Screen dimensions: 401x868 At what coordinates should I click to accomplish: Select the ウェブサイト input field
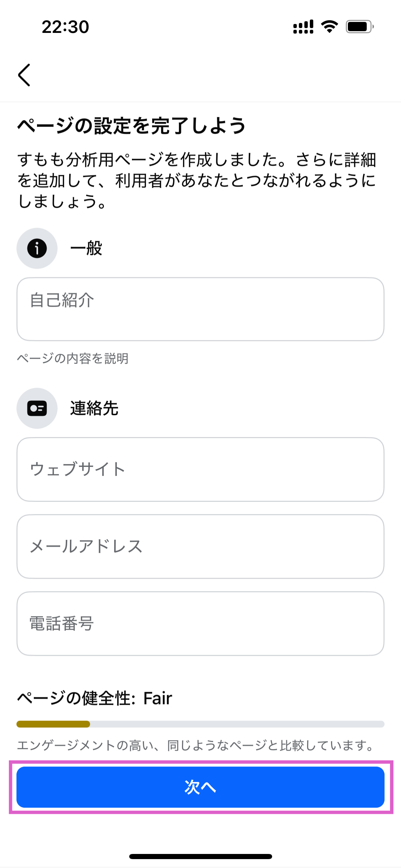(x=200, y=469)
